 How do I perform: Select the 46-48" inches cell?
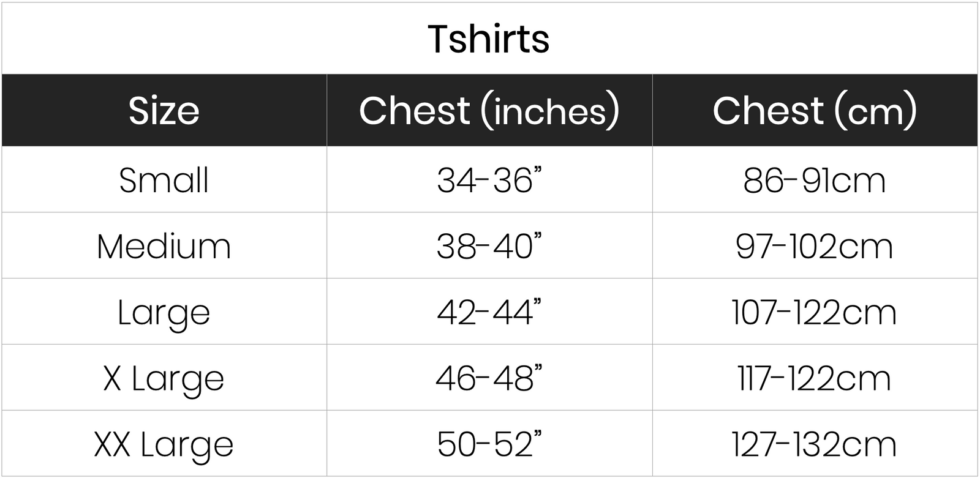[x=489, y=378]
